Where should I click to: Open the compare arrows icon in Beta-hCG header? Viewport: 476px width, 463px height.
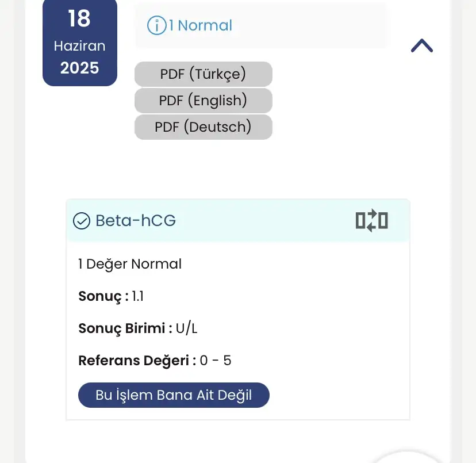coord(372,220)
